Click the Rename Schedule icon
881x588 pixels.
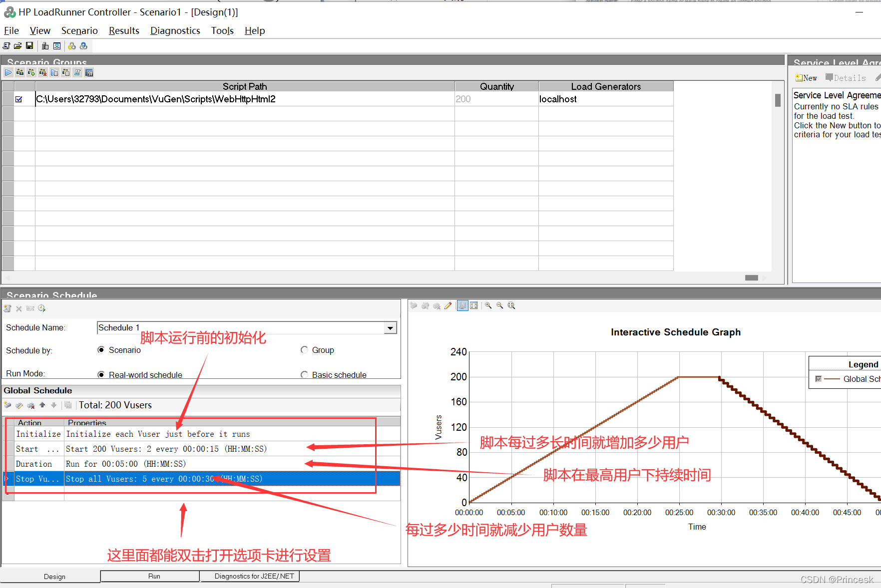pos(30,308)
